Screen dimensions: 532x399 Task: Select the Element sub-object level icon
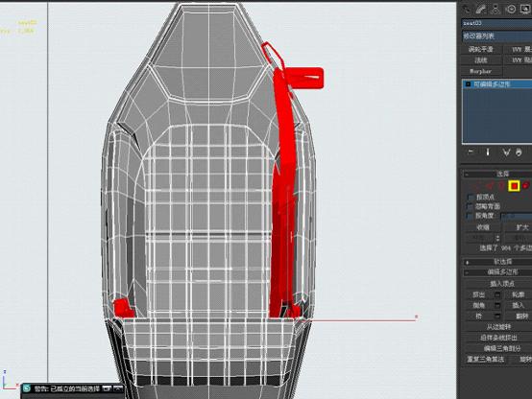click(x=526, y=186)
